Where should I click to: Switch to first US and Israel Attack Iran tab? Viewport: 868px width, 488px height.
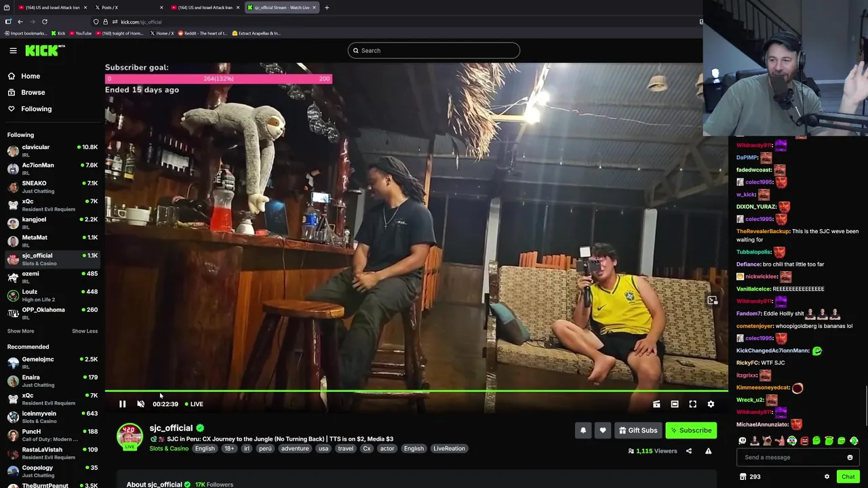point(52,7)
